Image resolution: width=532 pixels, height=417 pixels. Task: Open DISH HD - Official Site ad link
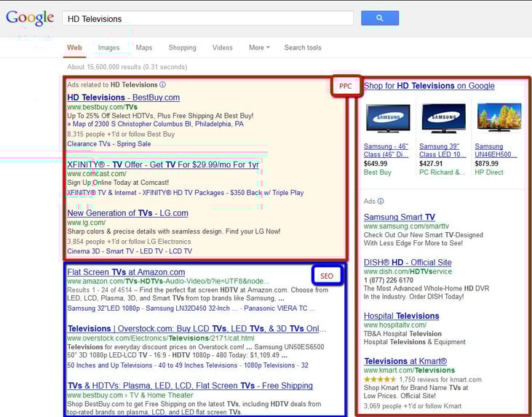click(408, 263)
